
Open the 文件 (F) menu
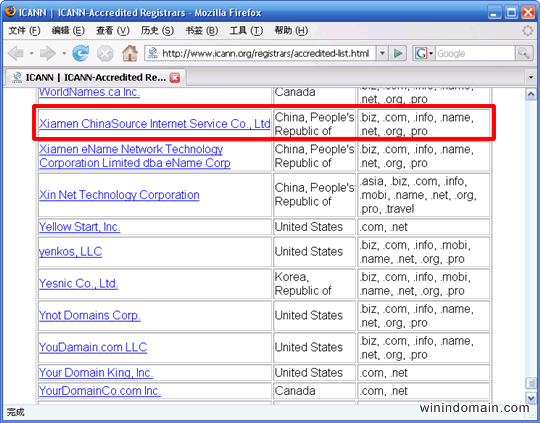(24, 31)
